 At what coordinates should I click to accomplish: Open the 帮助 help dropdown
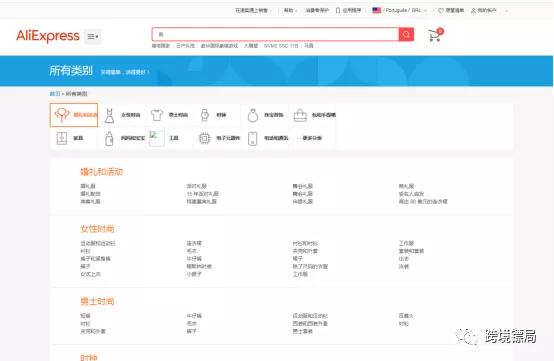pyautogui.click(x=290, y=10)
